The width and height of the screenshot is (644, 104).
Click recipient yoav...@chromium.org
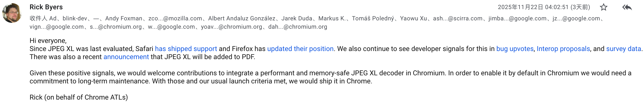click(x=232, y=27)
